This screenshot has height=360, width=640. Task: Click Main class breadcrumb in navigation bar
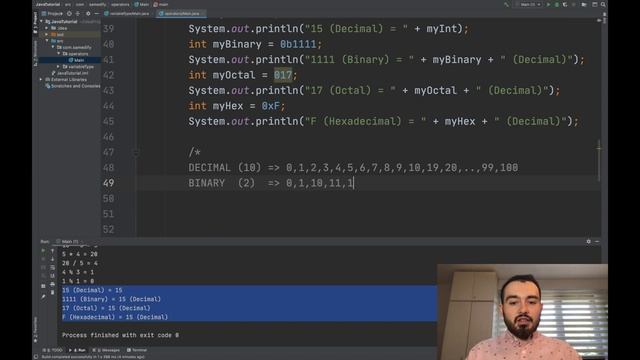pyautogui.click(x=142, y=4)
